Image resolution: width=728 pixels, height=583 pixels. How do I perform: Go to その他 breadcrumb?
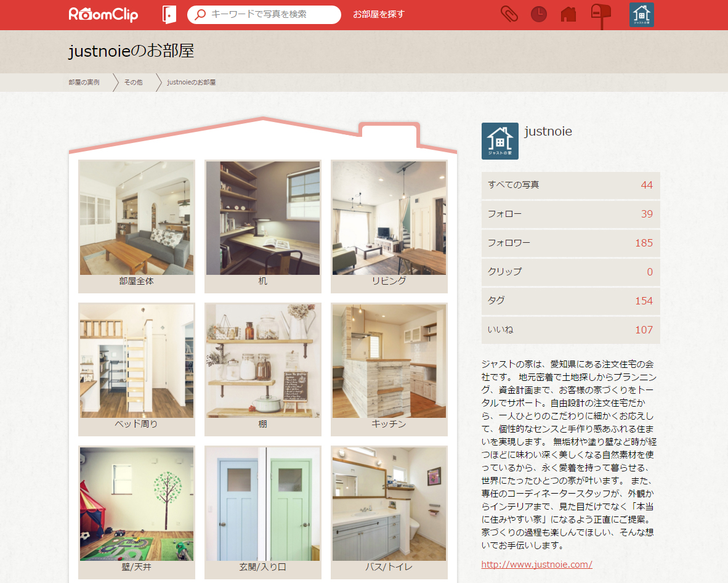click(x=133, y=82)
